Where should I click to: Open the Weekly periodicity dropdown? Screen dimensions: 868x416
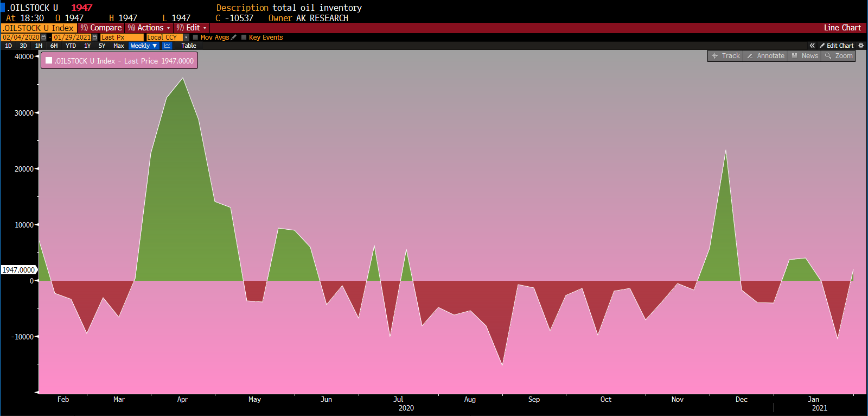(144, 46)
